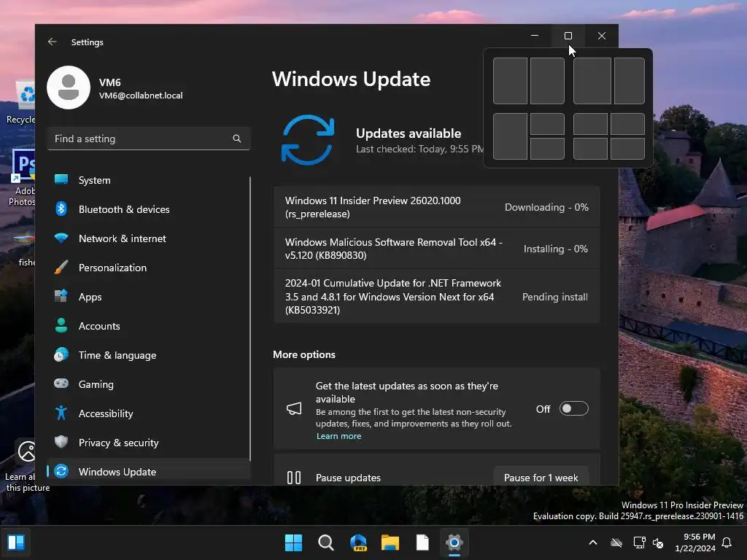Launch Microsoft Edge PRE from taskbar

pos(358,542)
